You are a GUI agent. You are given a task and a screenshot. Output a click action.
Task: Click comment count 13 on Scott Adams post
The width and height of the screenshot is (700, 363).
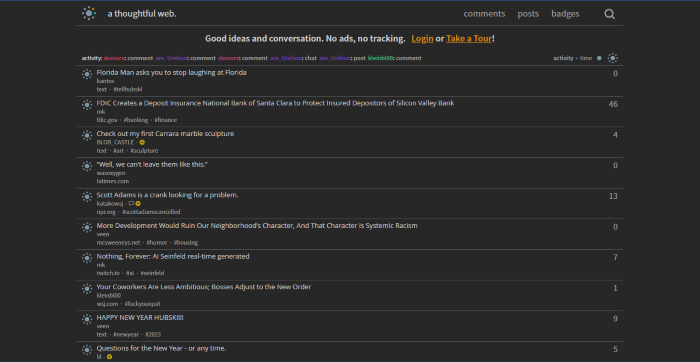pos(613,196)
